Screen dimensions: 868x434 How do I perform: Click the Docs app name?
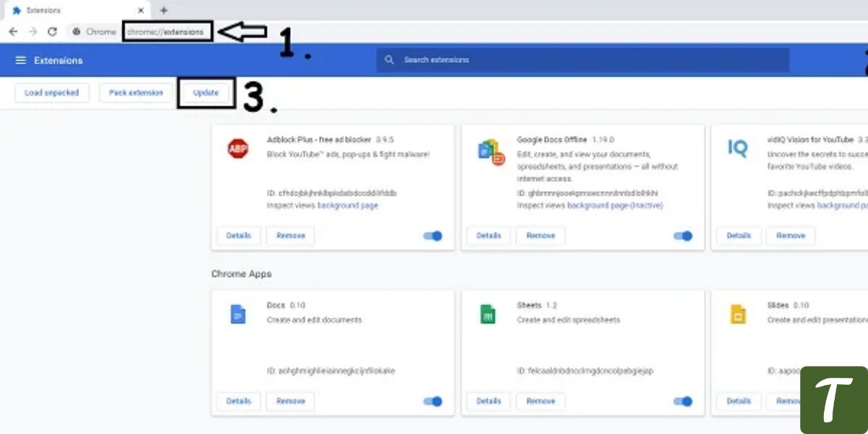pyautogui.click(x=276, y=305)
